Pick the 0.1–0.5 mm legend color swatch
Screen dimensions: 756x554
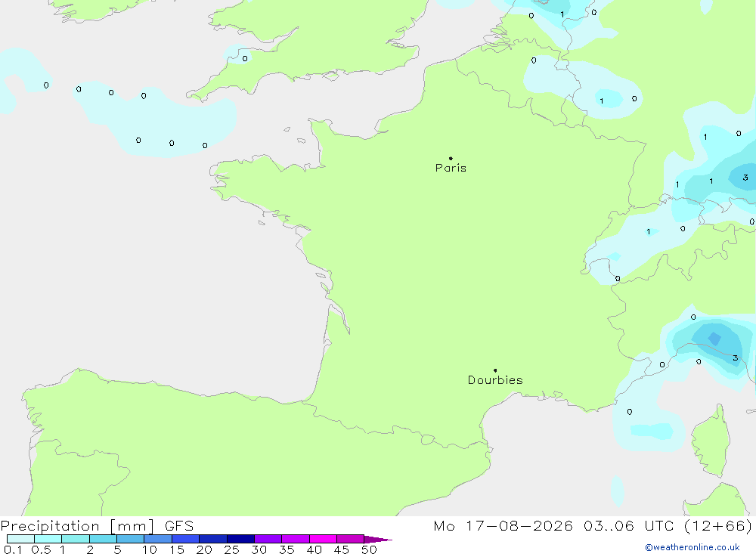[x=20, y=539]
